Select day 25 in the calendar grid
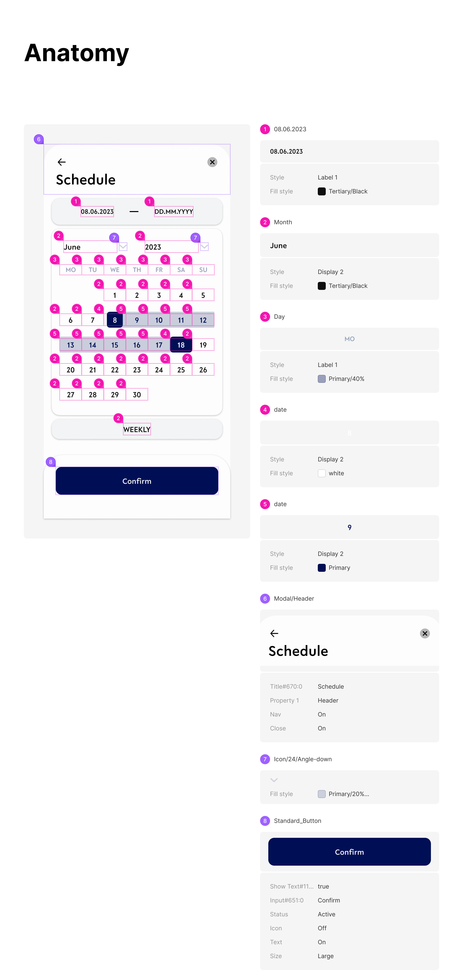463x980 pixels. click(x=181, y=369)
